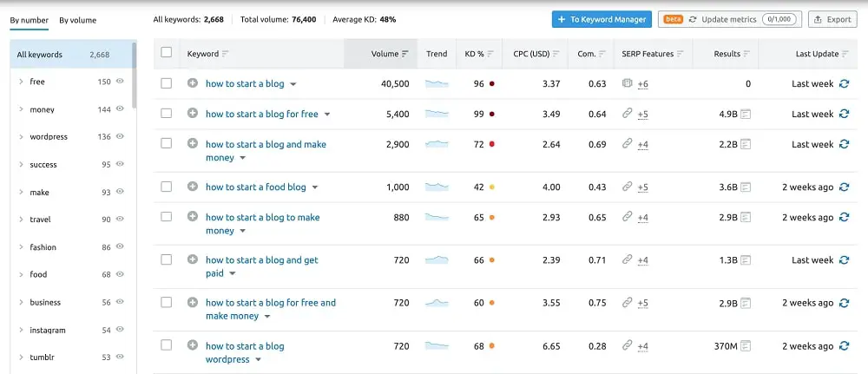Tick the select-all checkbox in table header

tap(167, 53)
